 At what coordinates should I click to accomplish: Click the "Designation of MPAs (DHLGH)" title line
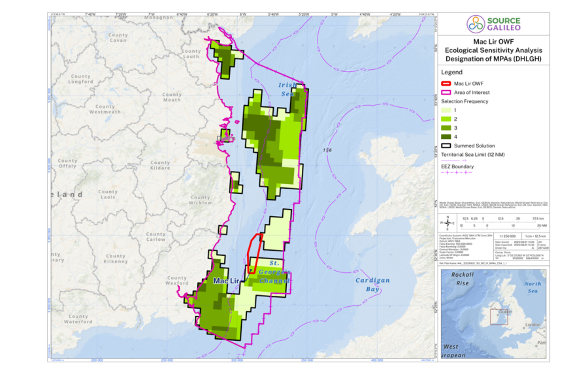click(x=493, y=59)
